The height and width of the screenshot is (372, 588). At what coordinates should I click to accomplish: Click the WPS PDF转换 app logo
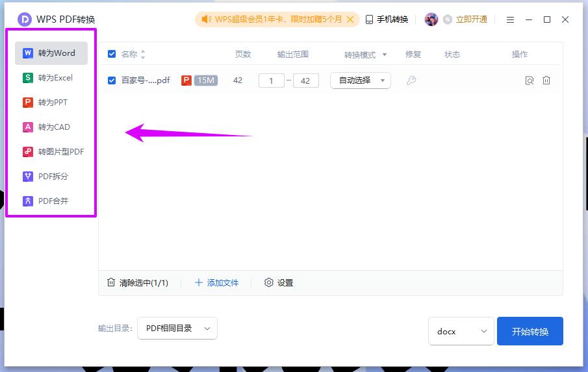point(25,19)
